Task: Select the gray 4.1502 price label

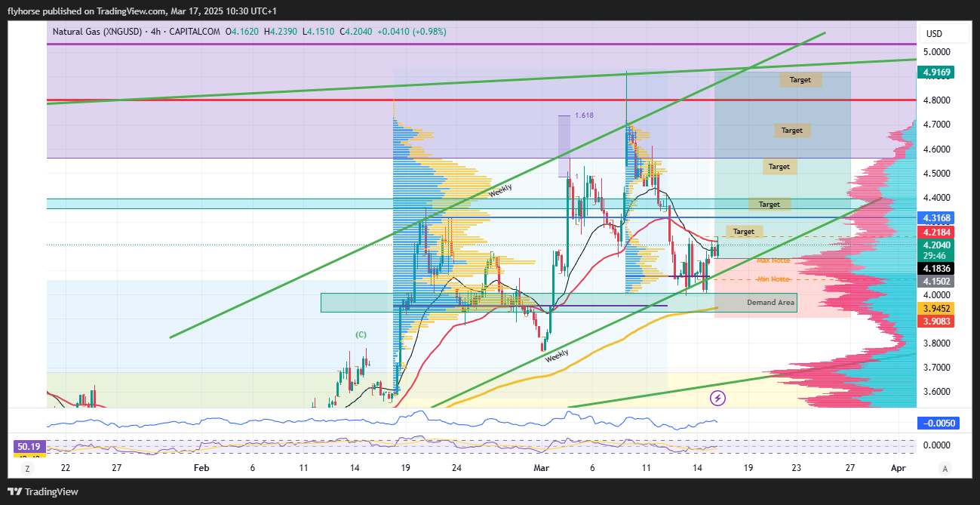Action: (935, 281)
